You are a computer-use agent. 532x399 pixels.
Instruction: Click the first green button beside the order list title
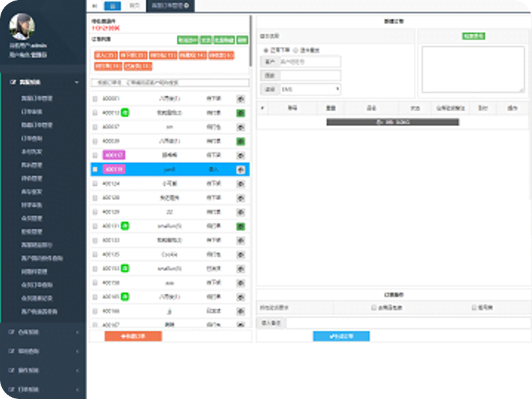point(187,40)
